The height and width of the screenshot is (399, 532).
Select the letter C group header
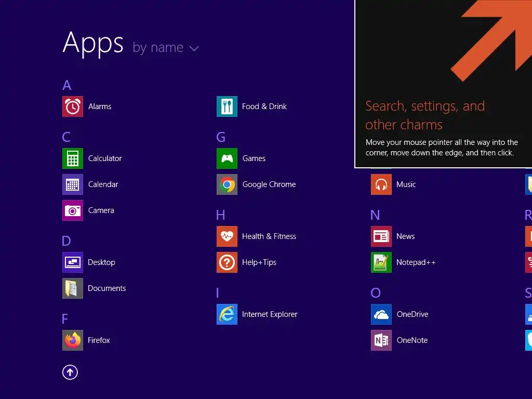tap(66, 137)
